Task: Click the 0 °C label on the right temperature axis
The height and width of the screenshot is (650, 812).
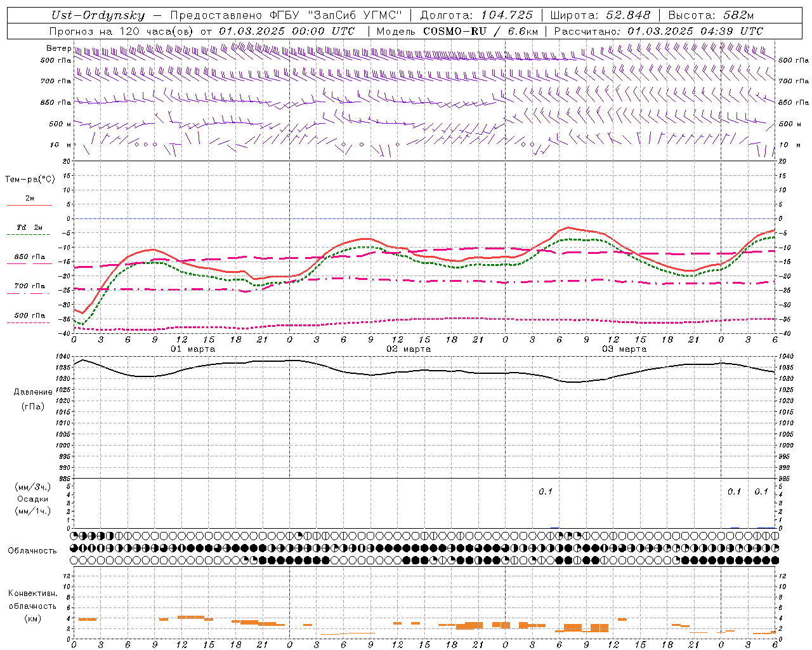Action: coord(781,219)
